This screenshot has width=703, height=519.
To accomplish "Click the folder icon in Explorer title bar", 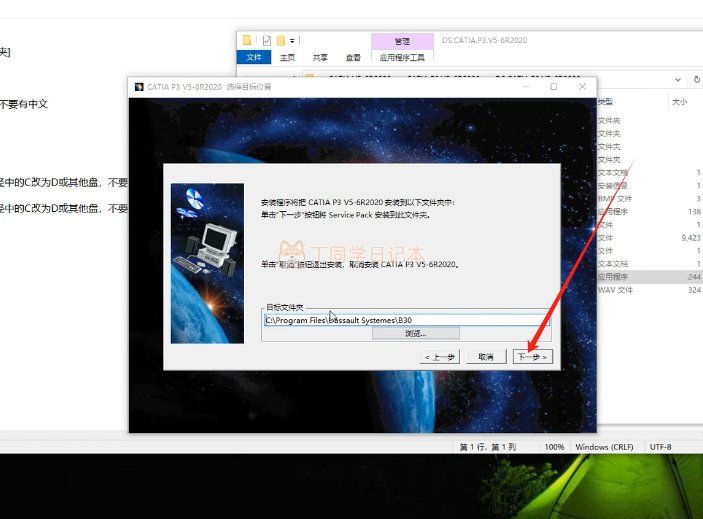I will click(247, 40).
